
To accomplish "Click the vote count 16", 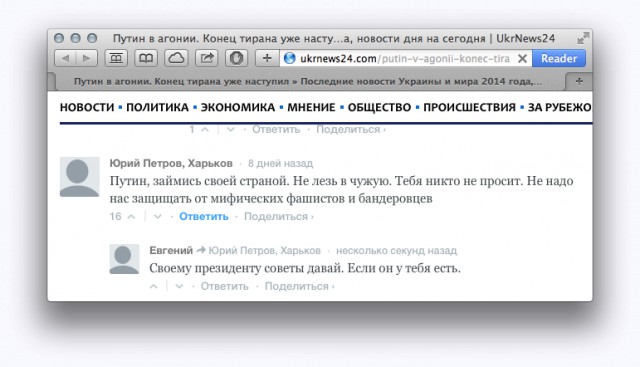I will (x=116, y=216).
